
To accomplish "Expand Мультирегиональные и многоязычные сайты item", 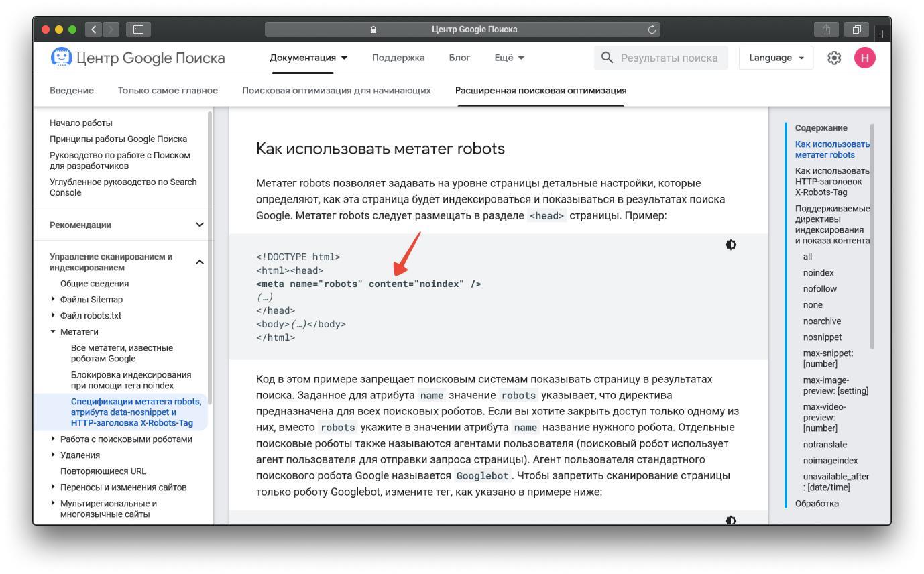I will click(54, 504).
